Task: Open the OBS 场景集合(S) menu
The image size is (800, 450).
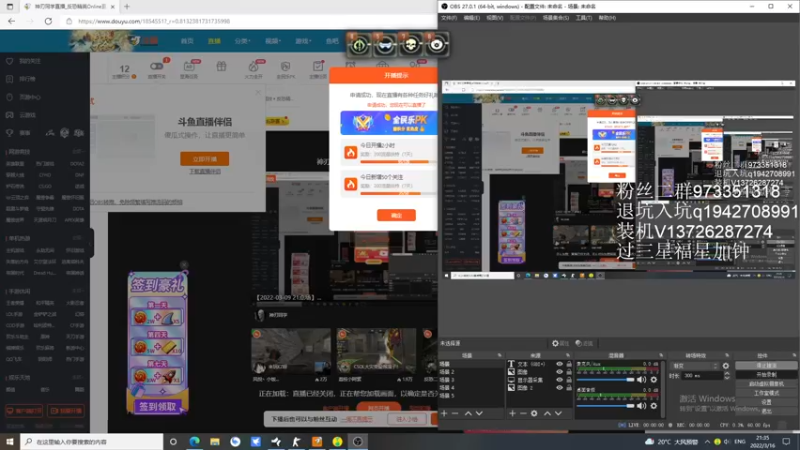Action: tap(556, 18)
